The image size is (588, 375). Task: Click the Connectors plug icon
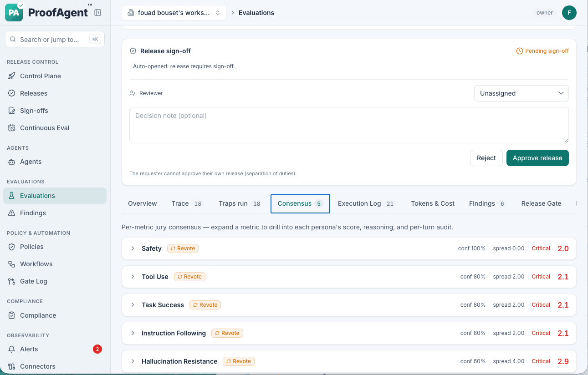click(x=12, y=366)
